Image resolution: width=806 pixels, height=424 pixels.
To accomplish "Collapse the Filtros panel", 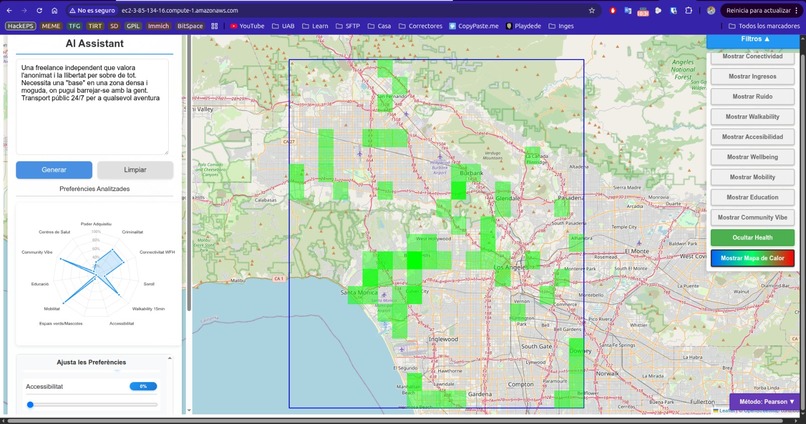I will point(755,40).
